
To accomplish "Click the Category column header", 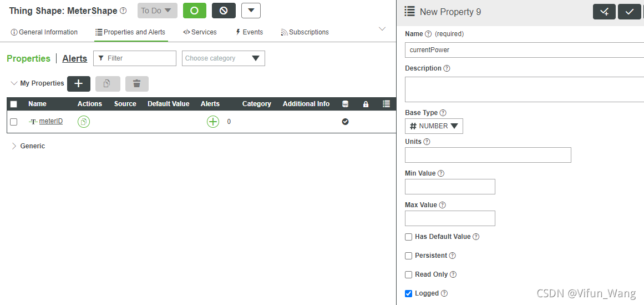I will click(256, 104).
